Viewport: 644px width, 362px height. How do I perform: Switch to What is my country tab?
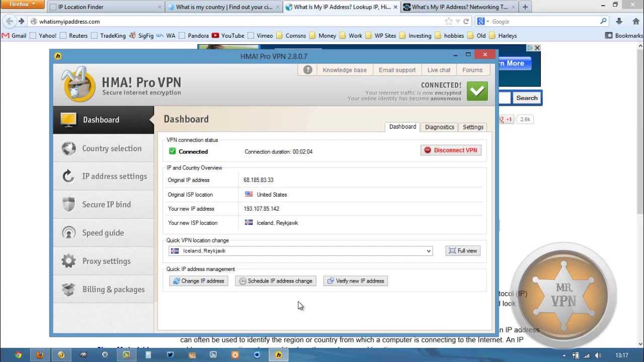(224, 7)
